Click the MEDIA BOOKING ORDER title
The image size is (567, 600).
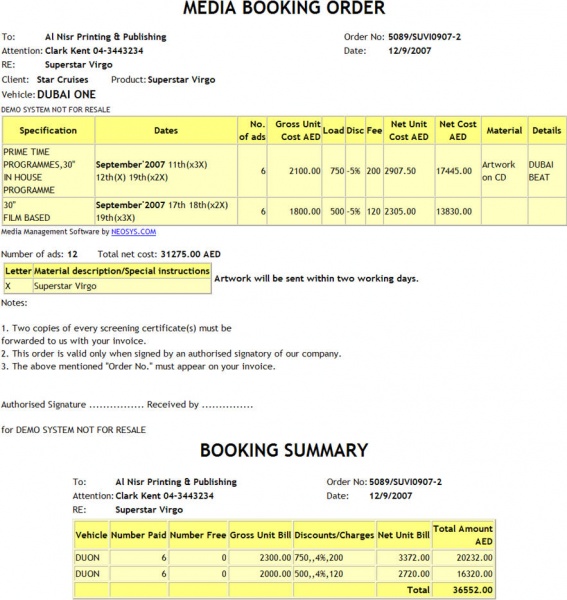(x=284, y=8)
